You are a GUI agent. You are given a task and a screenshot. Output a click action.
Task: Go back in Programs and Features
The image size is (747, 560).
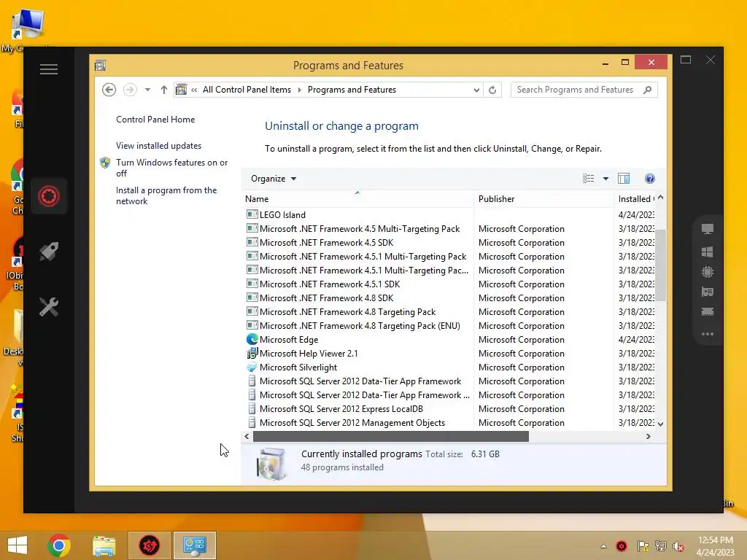(x=109, y=90)
